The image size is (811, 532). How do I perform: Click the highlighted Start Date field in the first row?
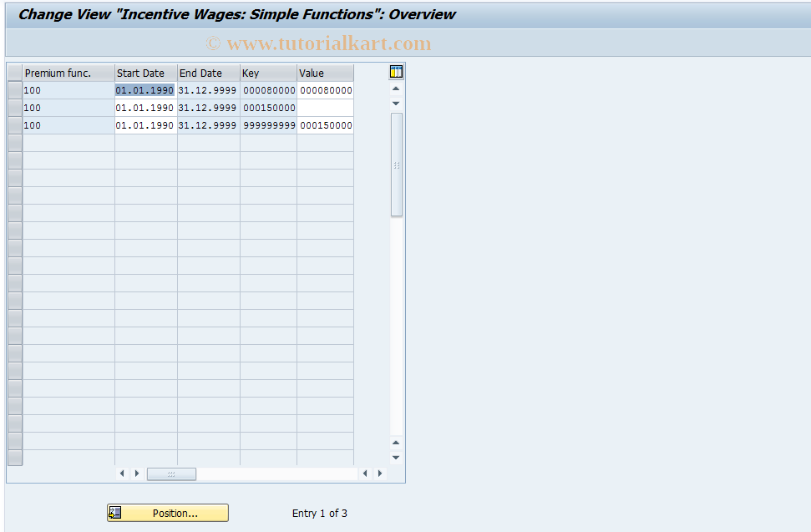(x=145, y=90)
